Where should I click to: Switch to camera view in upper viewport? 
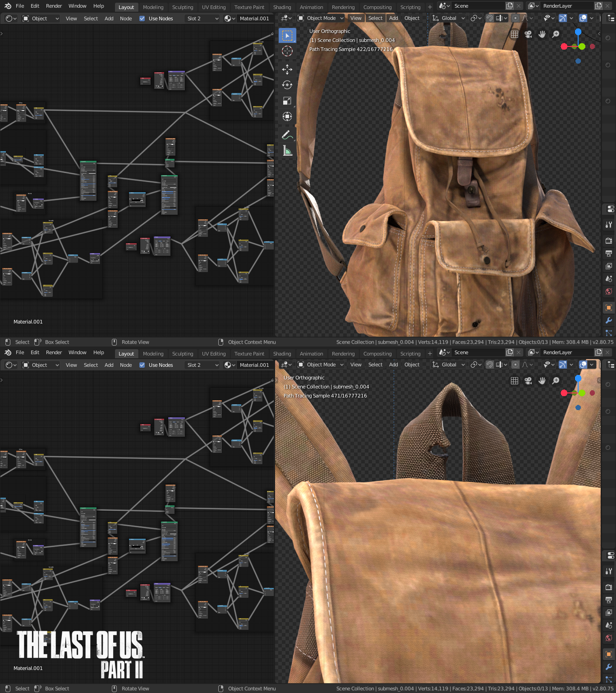pos(528,34)
